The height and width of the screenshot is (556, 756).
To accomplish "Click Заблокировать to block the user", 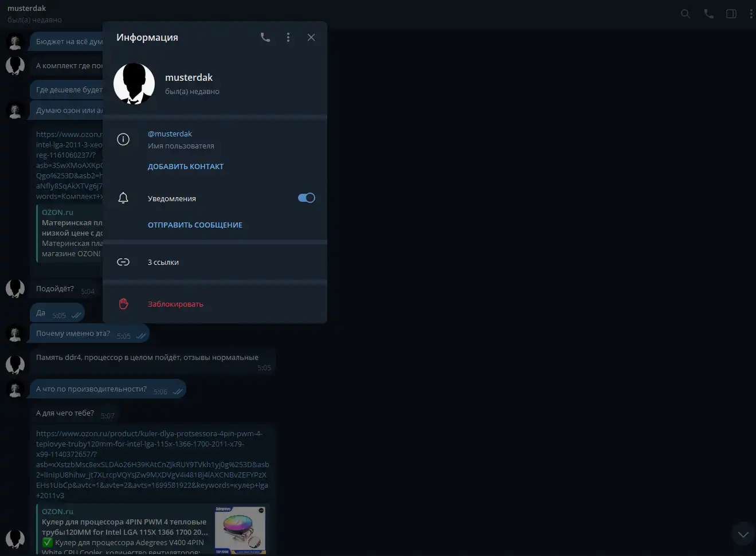I will pos(175,304).
